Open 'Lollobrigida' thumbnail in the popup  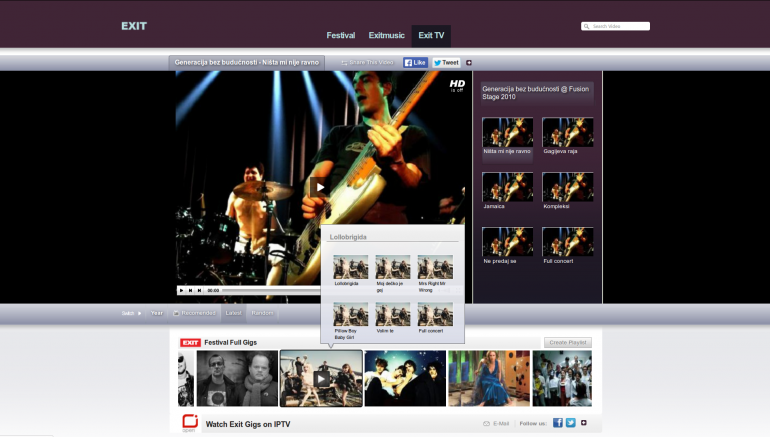[351, 267]
